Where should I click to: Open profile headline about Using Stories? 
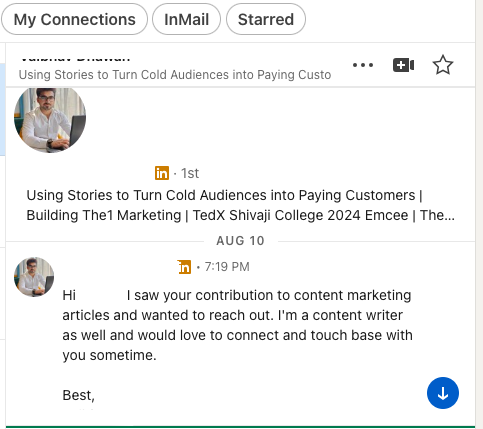pos(240,205)
